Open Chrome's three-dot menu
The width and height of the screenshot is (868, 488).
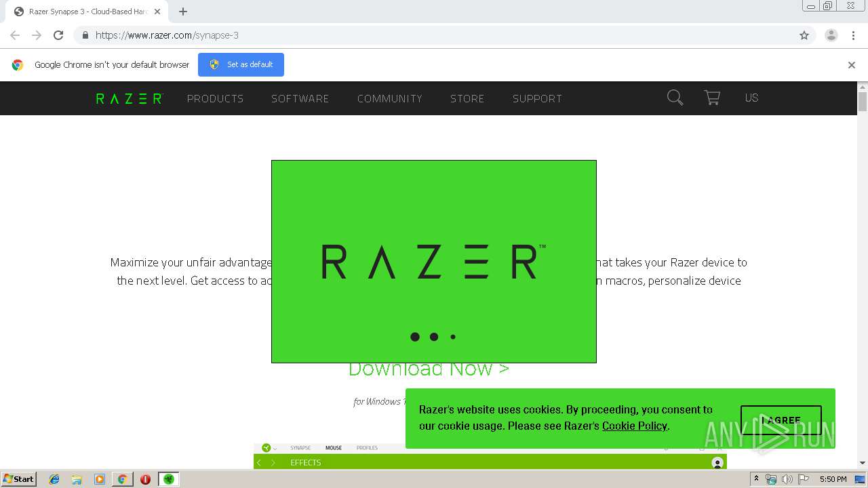853,35
